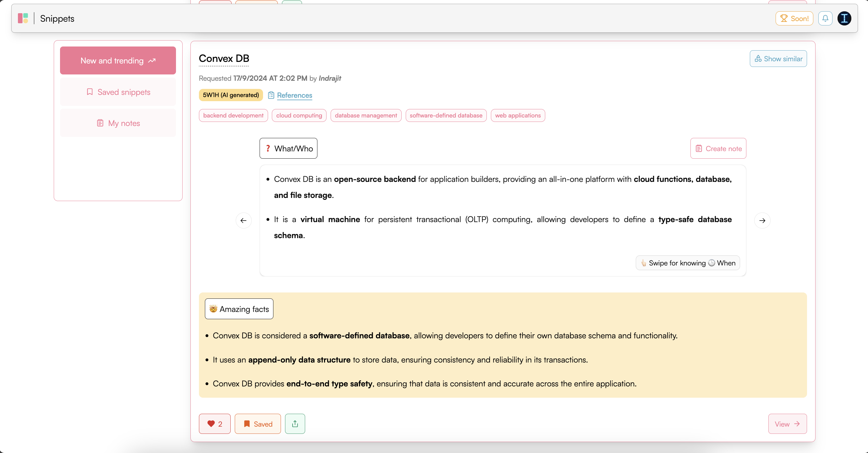Click the Create note button
Viewport: 868px width, 453px height.
718,149
